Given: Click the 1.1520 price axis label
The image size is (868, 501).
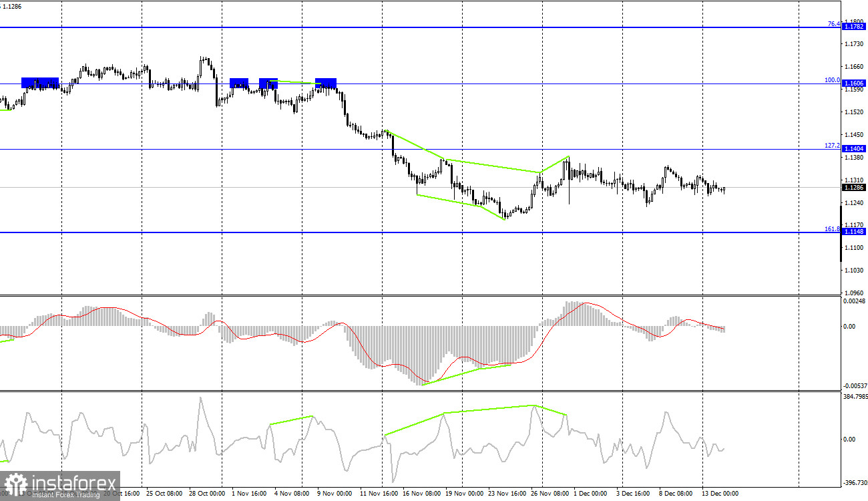Looking at the screenshot, I should click(855, 112).
